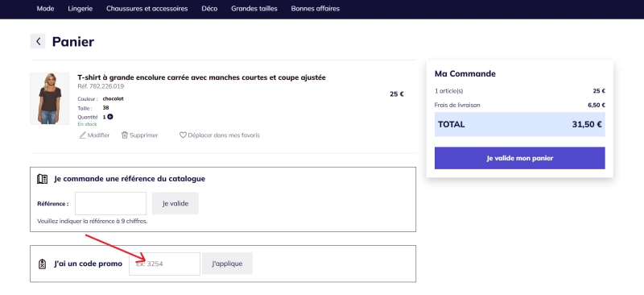
Task: Click the chocolat colour value
Action: pos(113,99)
